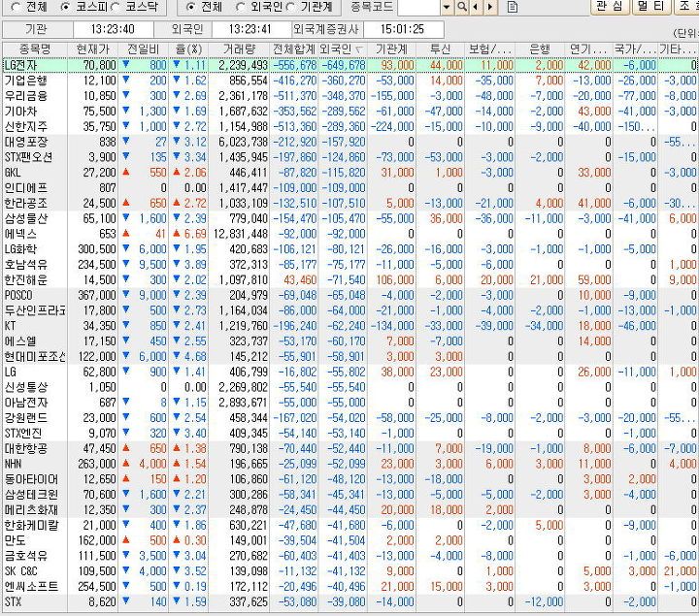699x616 pixels.
Task: Select the KT stock name
Action: click(10, 326)
